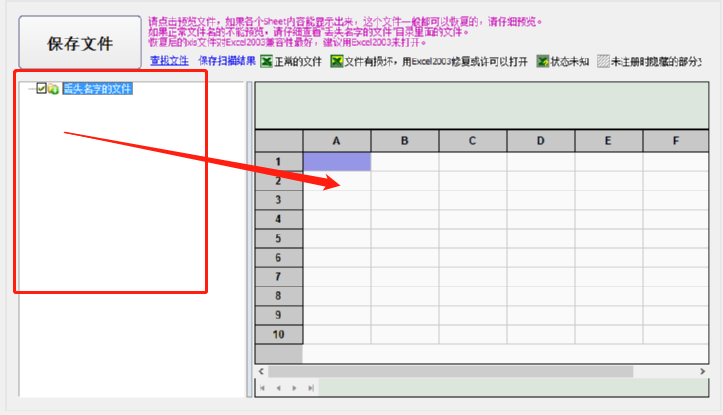Go to first sheet navigation button
Screen dimensions: 723x415
[x=262, y=388]
